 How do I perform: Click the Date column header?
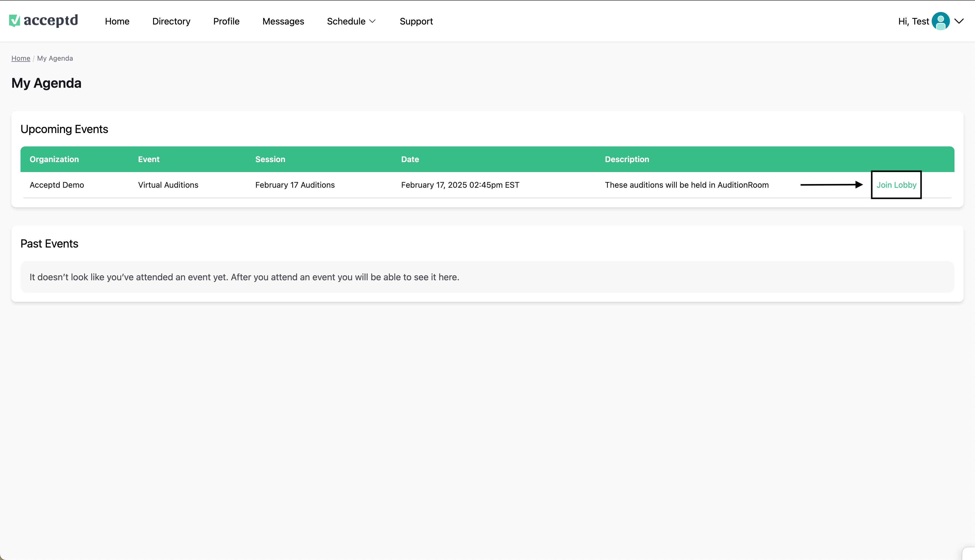(410, 159)
